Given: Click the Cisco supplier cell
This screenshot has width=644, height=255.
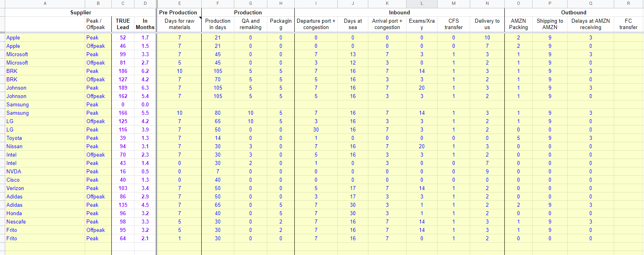Looking at the screenshot, I should [x=45, y=180].
